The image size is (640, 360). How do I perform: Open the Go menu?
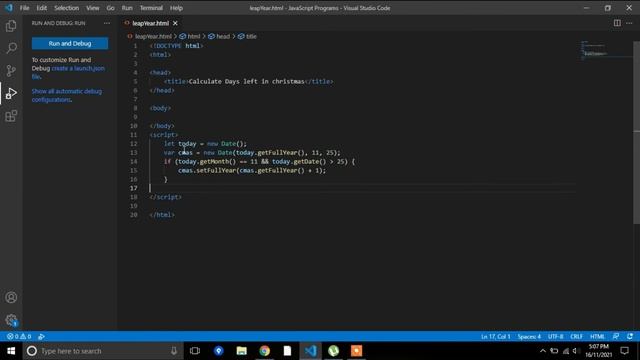coord(111,8)
